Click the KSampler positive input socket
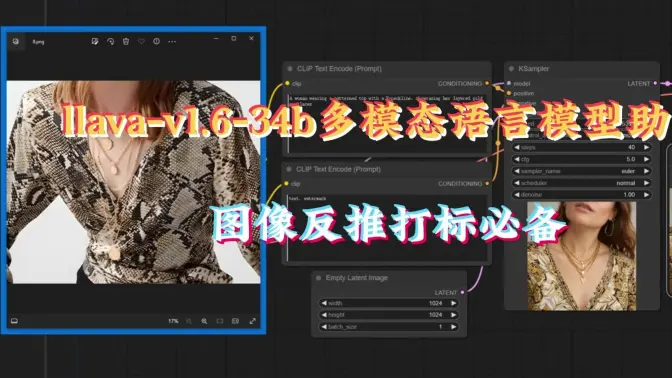This screenshot has width=672, height=378. 509,93
